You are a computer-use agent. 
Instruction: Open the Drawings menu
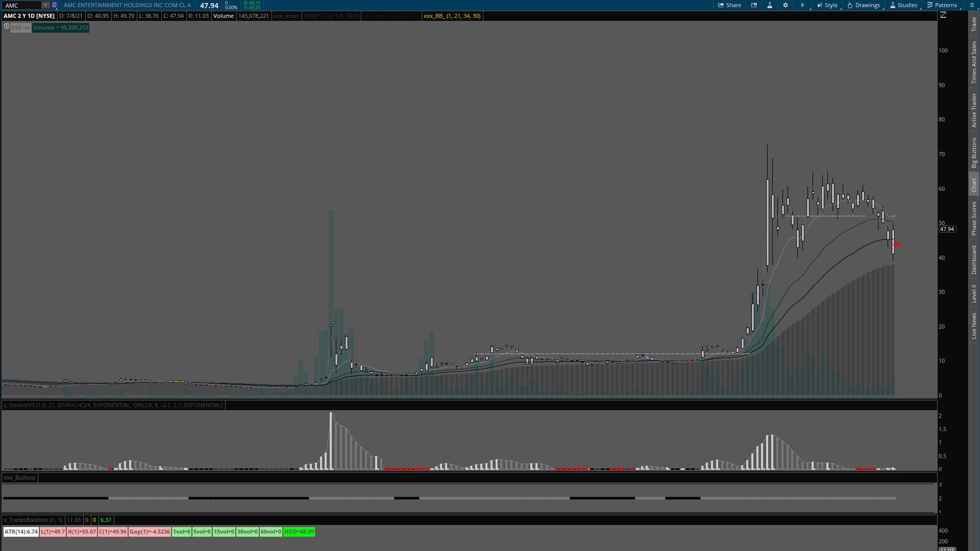[864, 5]
